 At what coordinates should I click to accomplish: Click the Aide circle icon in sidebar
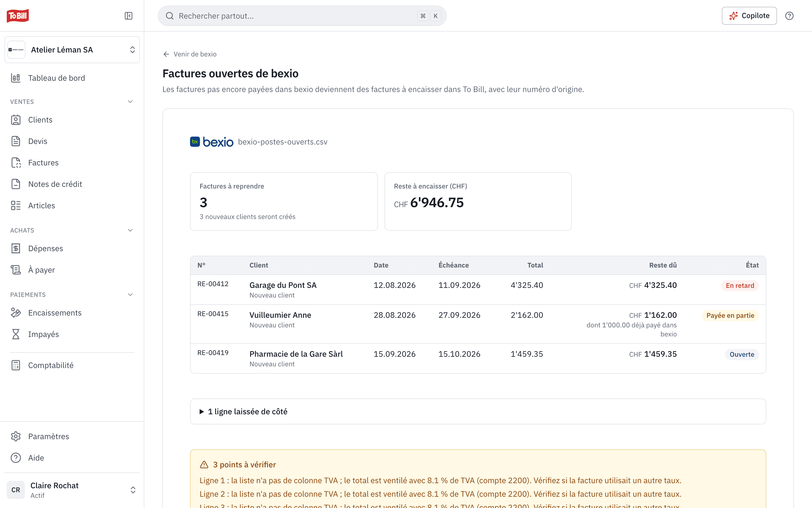(16, 458)
